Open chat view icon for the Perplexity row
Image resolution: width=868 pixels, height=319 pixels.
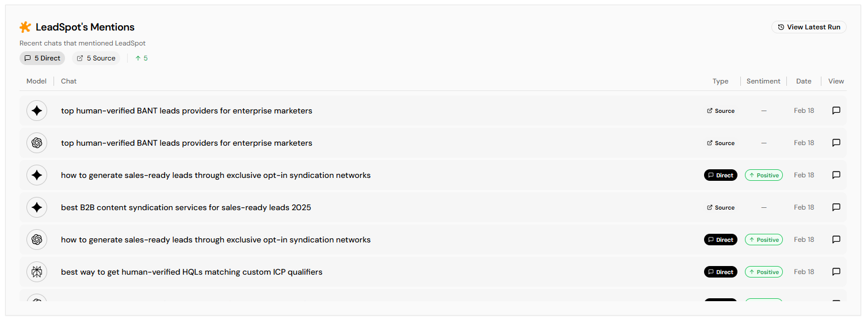(836, 272)
